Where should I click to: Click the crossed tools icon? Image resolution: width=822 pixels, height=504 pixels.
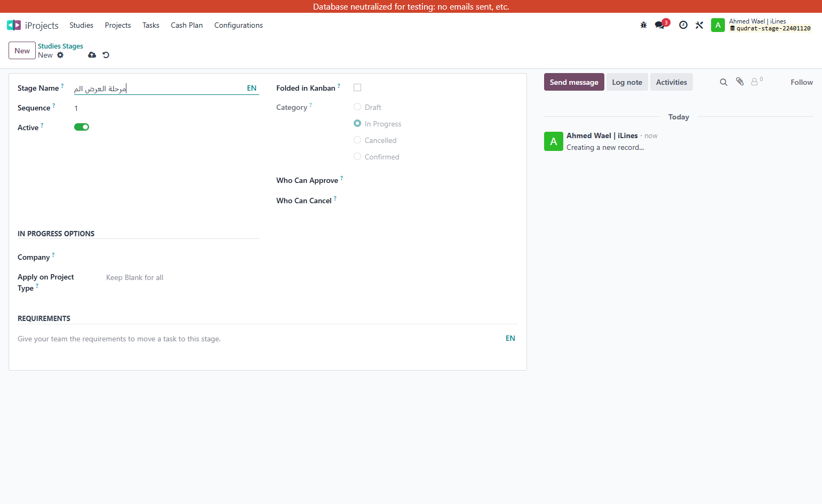coord(699,25)
